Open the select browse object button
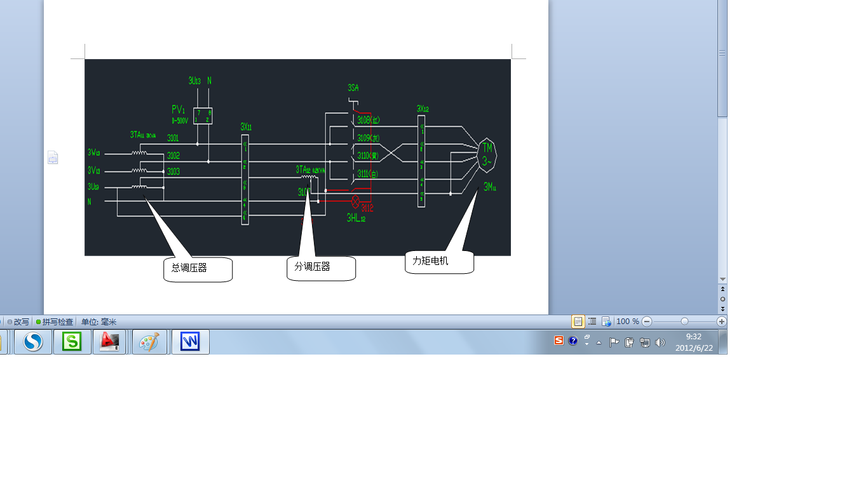The image size is (868, 488). tap(722, 299)
